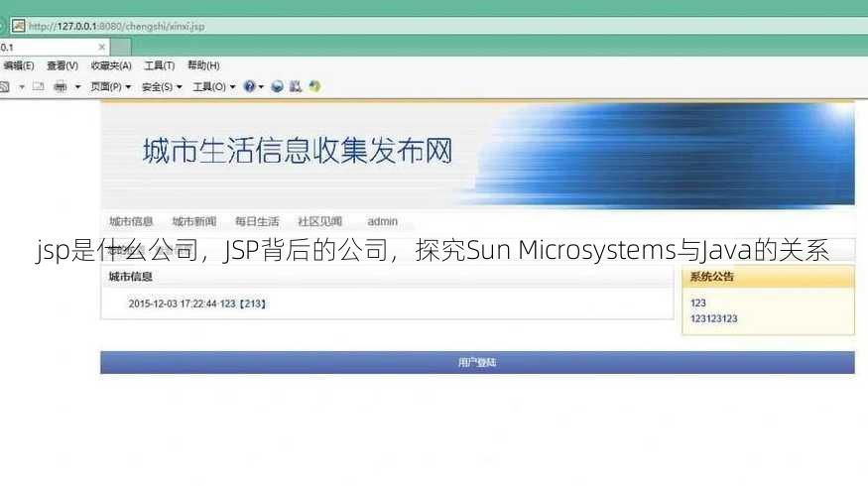The height and width of the screenshot is (486, 868).
Task: Open the 2015-12-03 17:22:44 123 entry
Action: click(197, 304)
